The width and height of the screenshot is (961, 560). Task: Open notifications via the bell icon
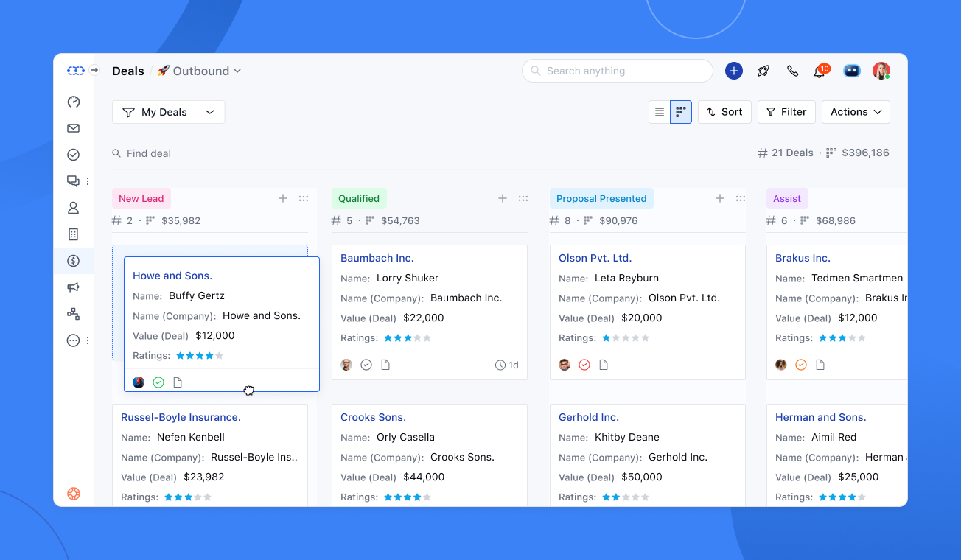coord(818,71)
